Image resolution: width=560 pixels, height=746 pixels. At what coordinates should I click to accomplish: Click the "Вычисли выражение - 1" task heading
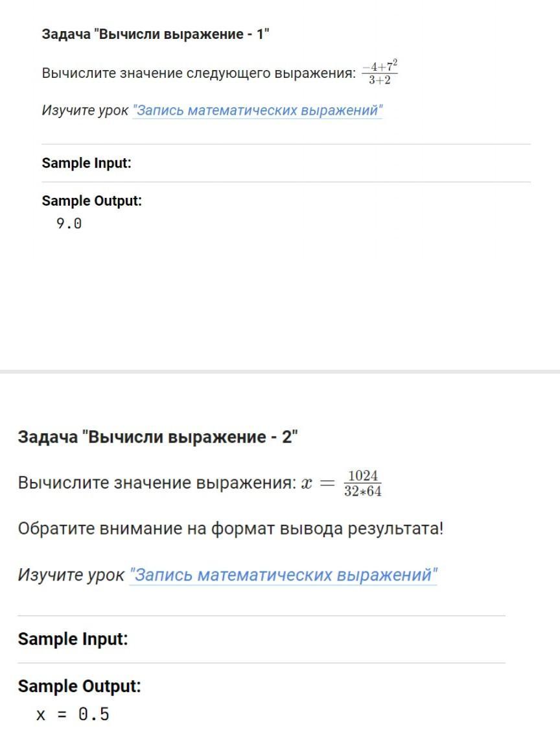click(x=156, y=34)
